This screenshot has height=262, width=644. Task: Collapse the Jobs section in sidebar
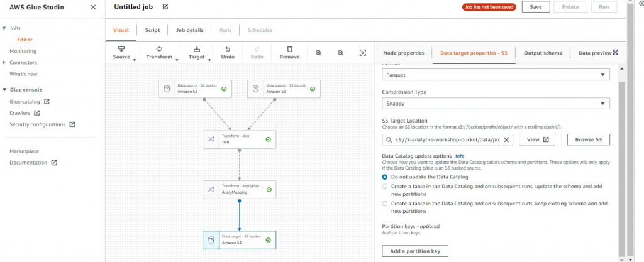(x=4, y=28)
